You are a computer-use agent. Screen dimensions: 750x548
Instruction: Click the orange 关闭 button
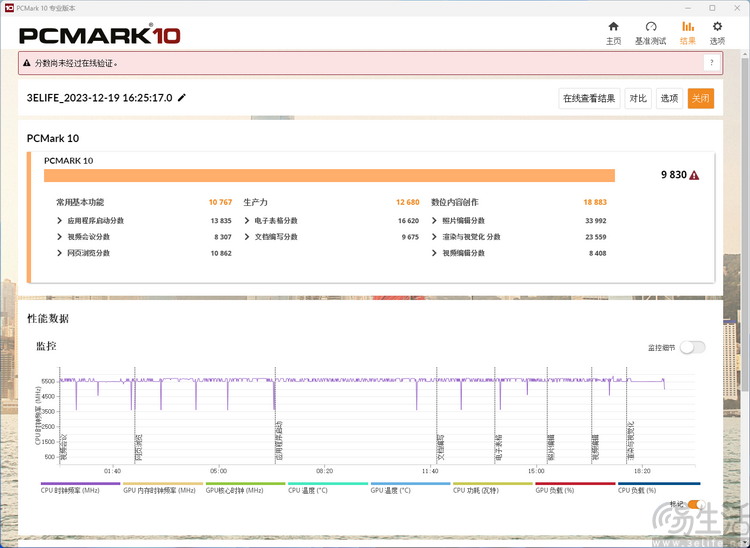tap(701, 99)
